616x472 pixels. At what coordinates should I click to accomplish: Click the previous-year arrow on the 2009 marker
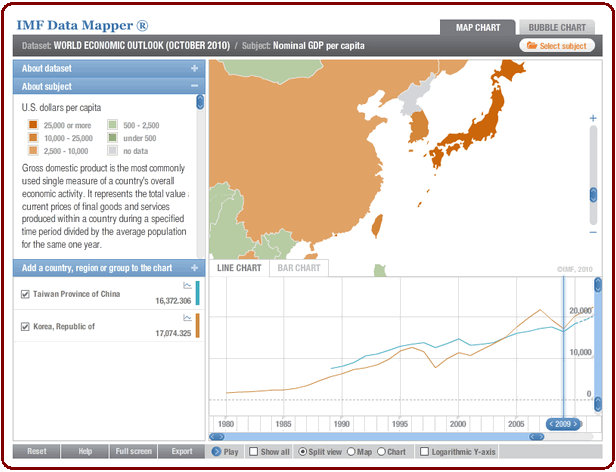[x=551, y=424]
